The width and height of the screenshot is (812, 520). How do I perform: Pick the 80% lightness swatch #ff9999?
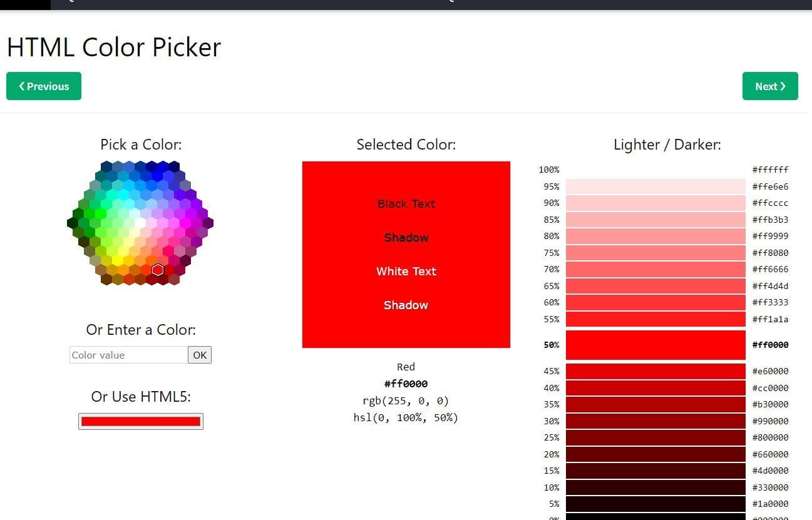(x=655, y=236)
